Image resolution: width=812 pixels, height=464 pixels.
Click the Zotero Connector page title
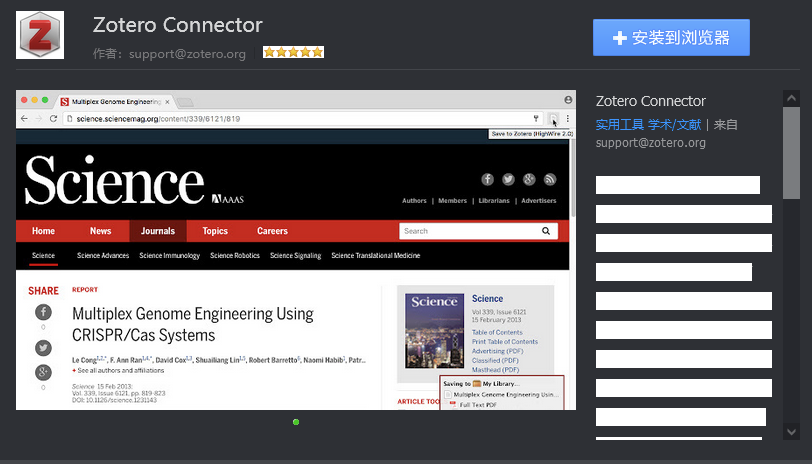point(178,25)
